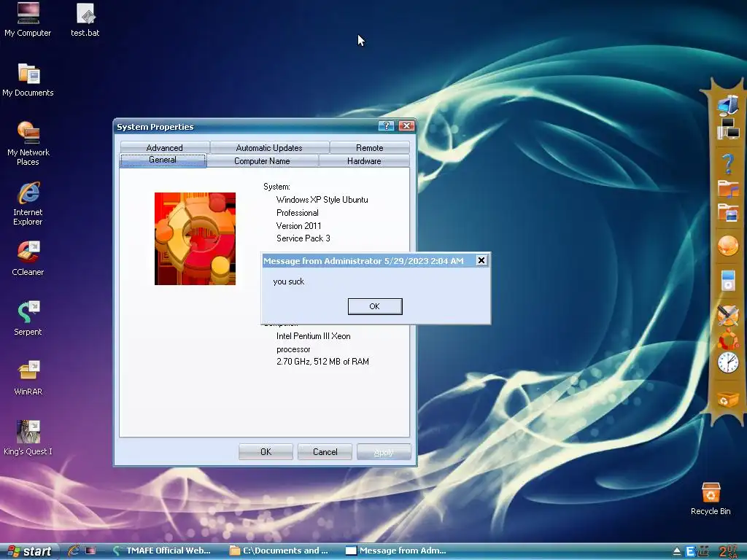Click the iPod media player dock icon
The height and width of the screenshot is (560, 747).
(728, 280)
